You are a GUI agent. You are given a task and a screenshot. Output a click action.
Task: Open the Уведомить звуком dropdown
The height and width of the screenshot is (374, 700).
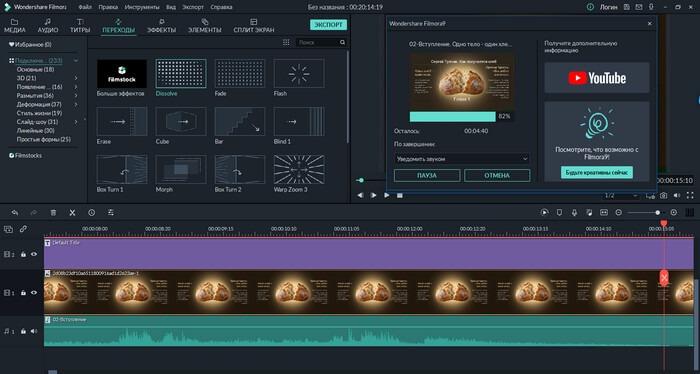(x=462, y=159)
